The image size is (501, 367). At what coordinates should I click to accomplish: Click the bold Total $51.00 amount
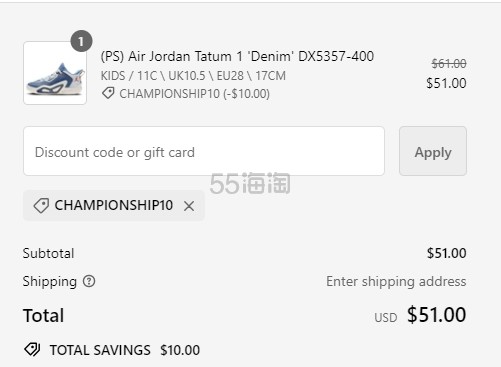(x=436, y=315)
